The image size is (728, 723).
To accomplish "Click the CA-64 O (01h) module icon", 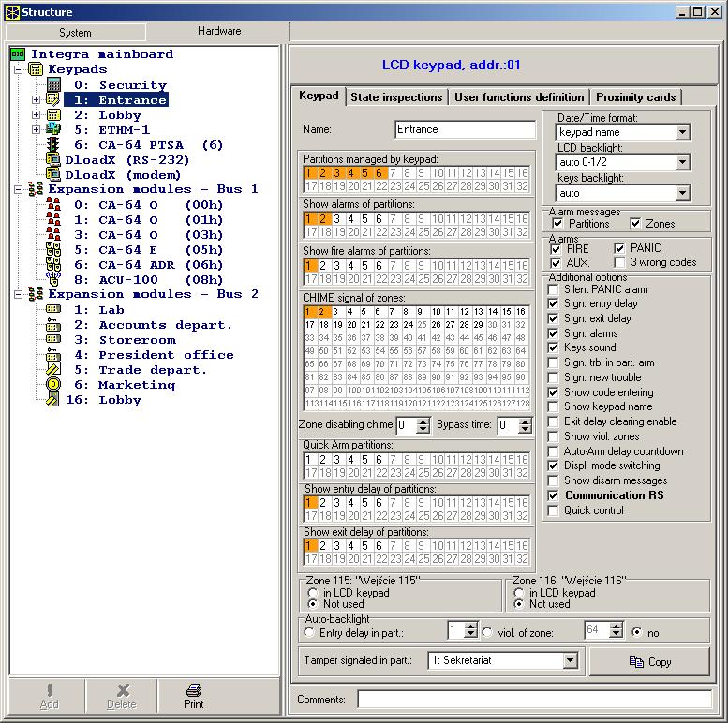I will (x=53, y=219).
